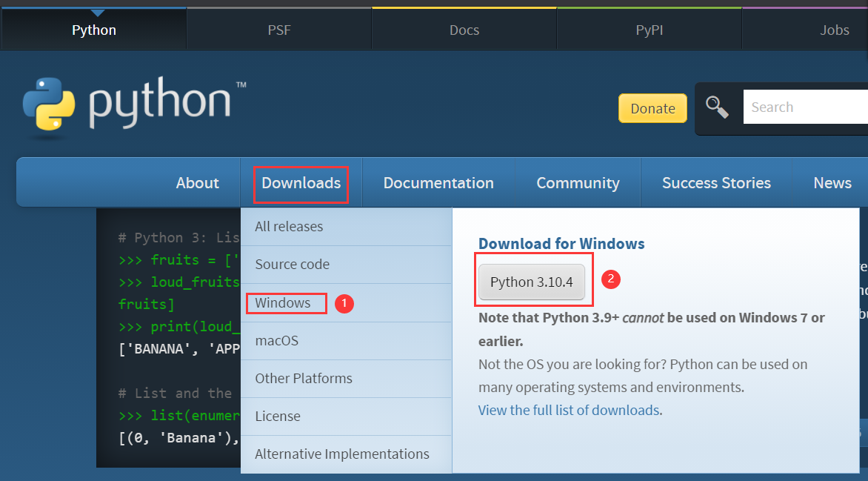Click the '>>> list(enumer' code line
The height and width of the screenshot is (481, 868).
point(178,416)
